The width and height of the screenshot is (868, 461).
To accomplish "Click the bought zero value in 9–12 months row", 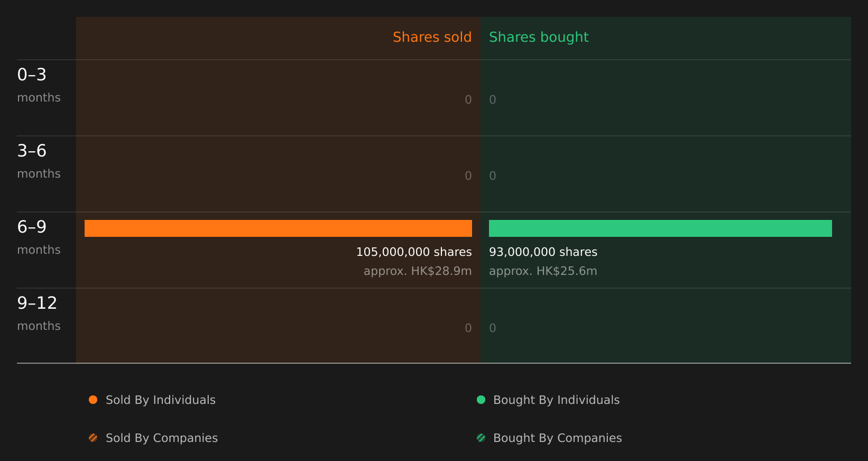I will pyautogui.click(x=493, y=328).
